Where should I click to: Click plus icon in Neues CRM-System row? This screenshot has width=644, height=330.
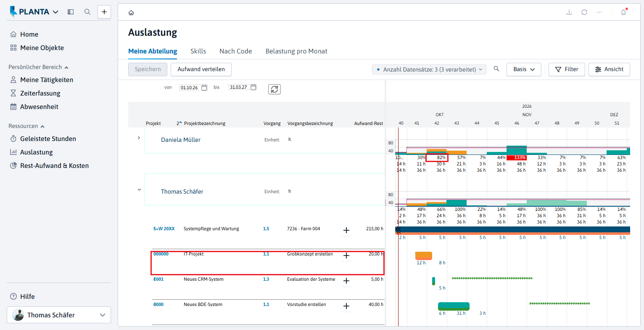346,281
